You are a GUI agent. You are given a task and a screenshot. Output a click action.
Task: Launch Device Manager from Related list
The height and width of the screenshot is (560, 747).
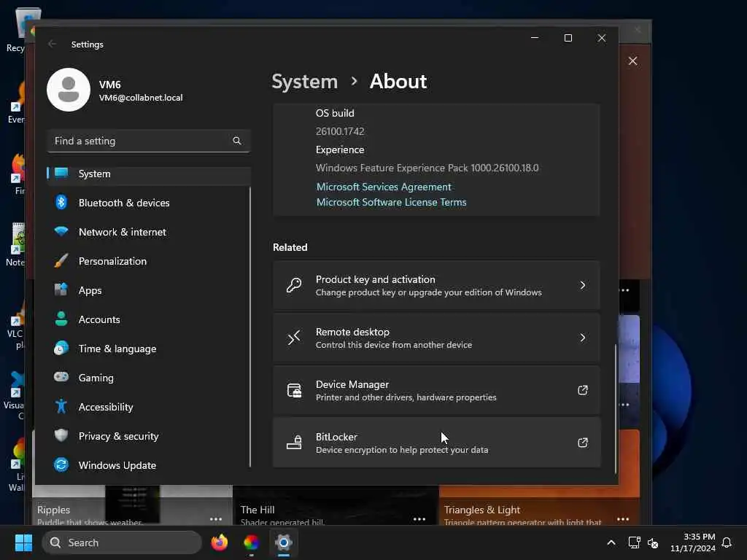coord(436,390)
